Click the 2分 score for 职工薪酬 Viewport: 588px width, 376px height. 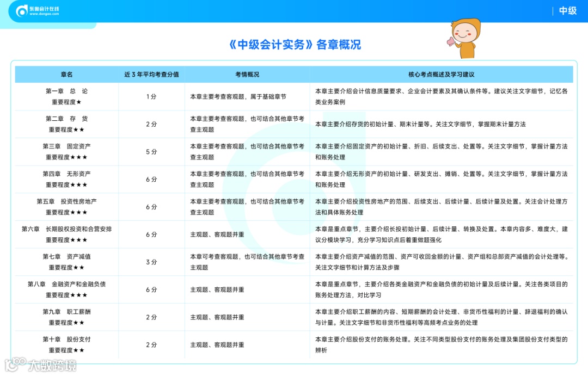151,317
